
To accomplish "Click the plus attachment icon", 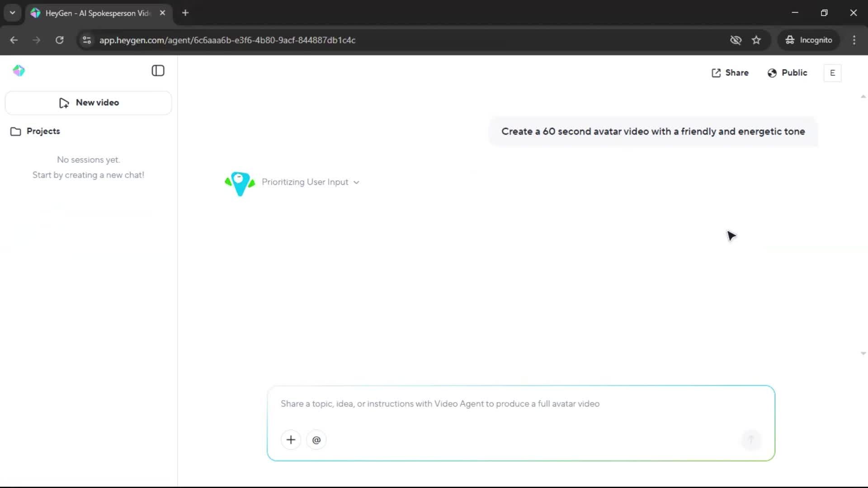I will point(291,440).
